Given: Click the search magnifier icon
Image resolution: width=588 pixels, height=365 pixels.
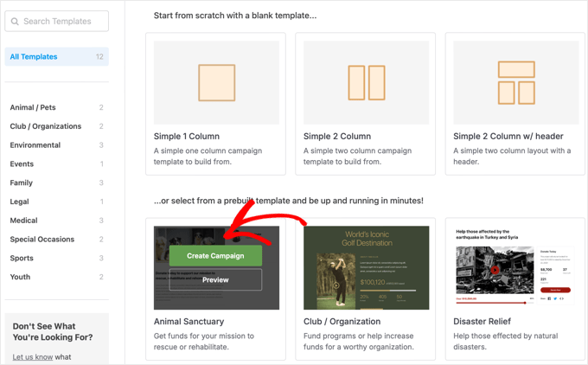Looking at the screenshot, I should point(15,22).
